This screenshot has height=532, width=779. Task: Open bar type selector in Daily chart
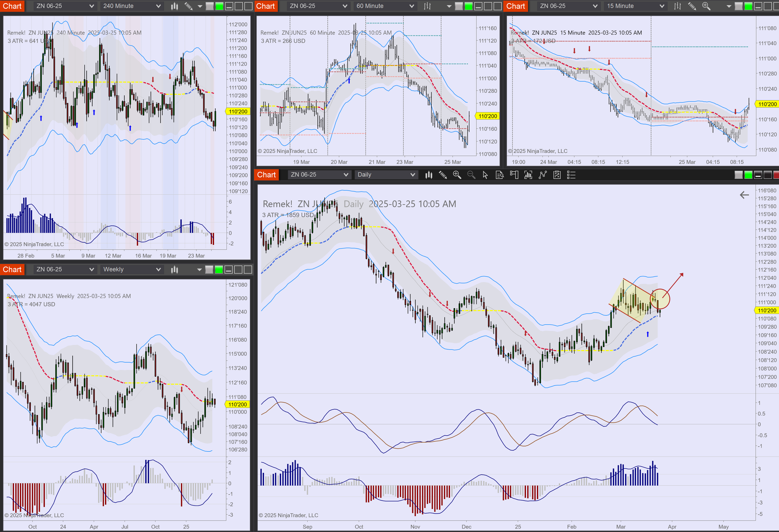tap(429, 175)
